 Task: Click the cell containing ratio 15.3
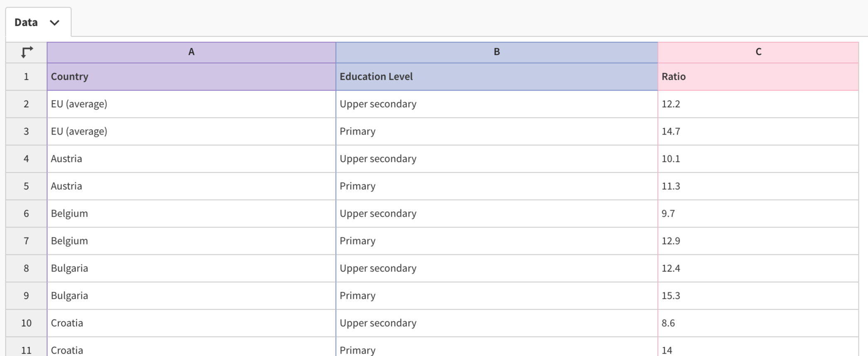(x=758, y=296)
